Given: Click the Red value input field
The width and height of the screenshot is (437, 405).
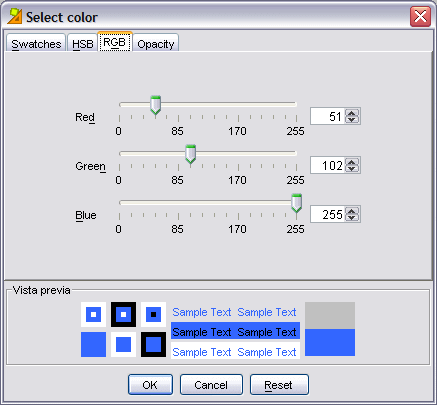Looking at the screenshot, I should point(328,116).
